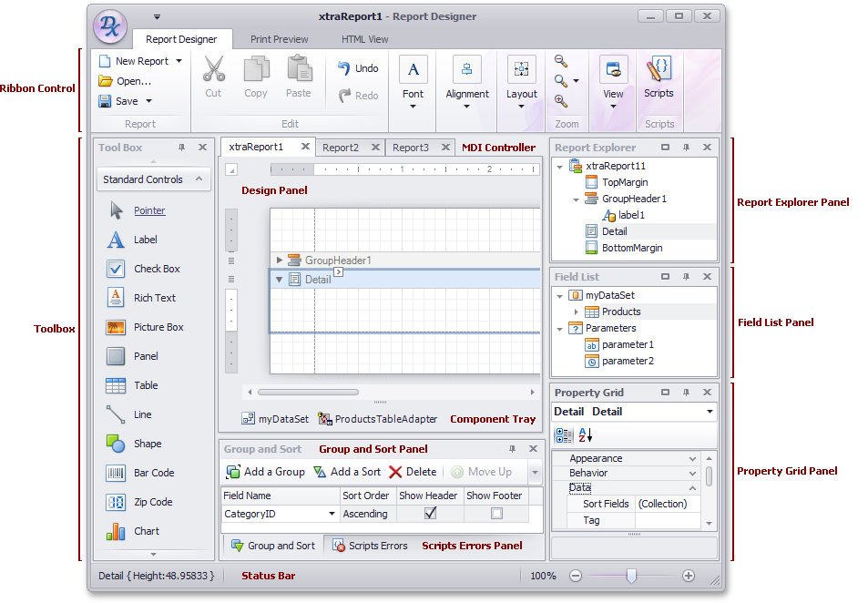Click the Paste clipboard icon
Viewport: 868px width, 603px height.
click(300, 68)
